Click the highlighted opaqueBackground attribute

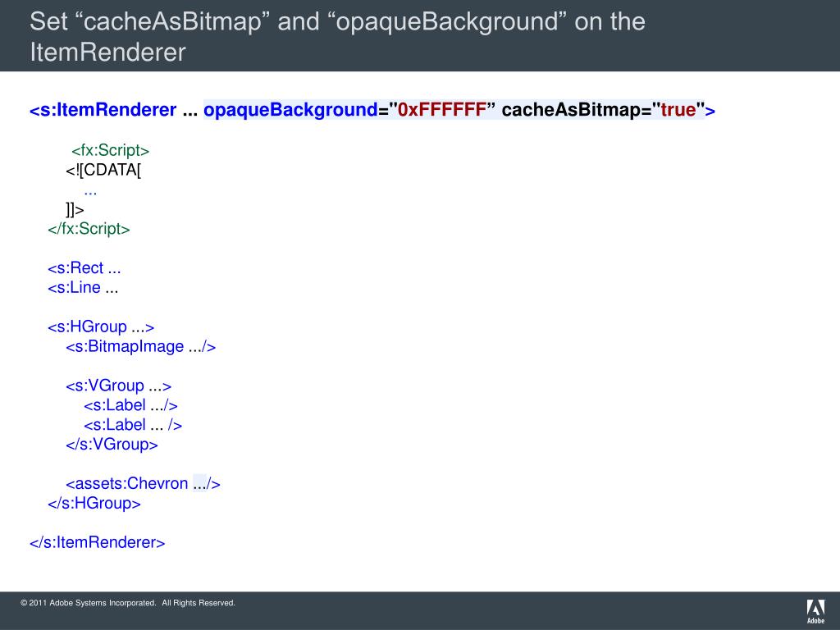290,110
